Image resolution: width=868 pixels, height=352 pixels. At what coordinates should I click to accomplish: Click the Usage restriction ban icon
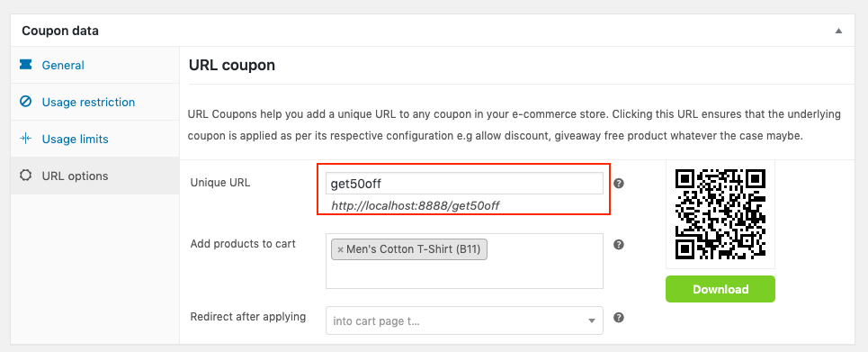point(25,102)
